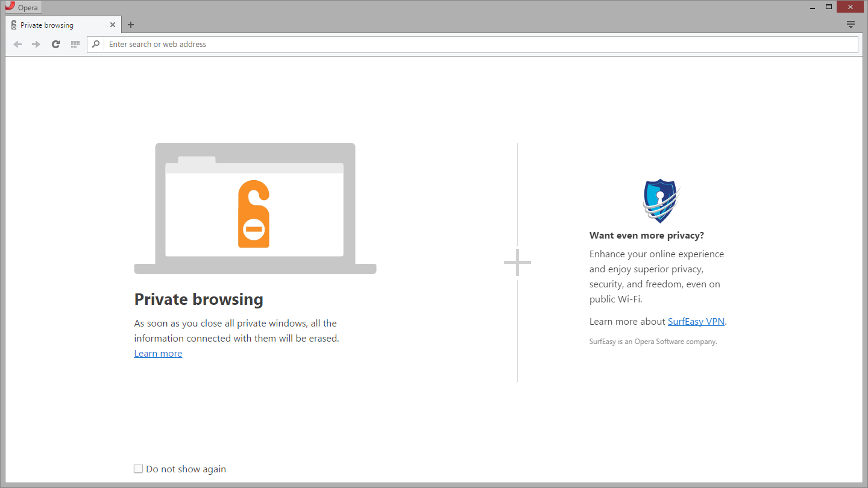This screenshot has width=868, height=488.
Task: Open the Opera main menu button
Action: click(x=24, y=7)
